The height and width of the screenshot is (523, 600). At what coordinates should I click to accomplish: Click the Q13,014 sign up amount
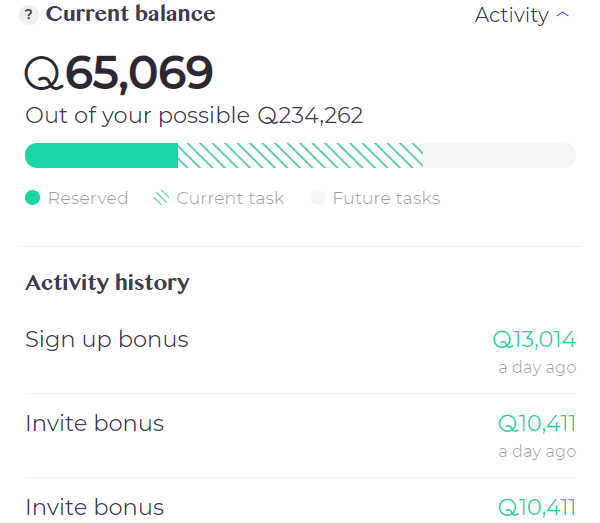(x=534, y=339)
